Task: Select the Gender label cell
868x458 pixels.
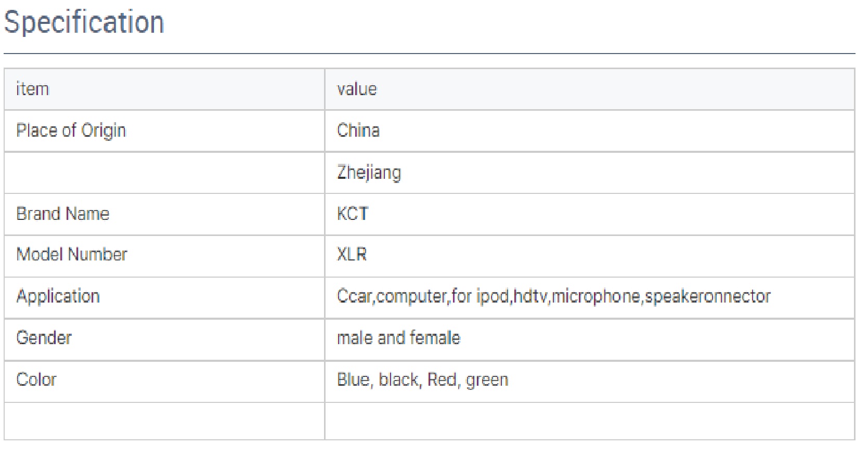Action: (44, 338)
